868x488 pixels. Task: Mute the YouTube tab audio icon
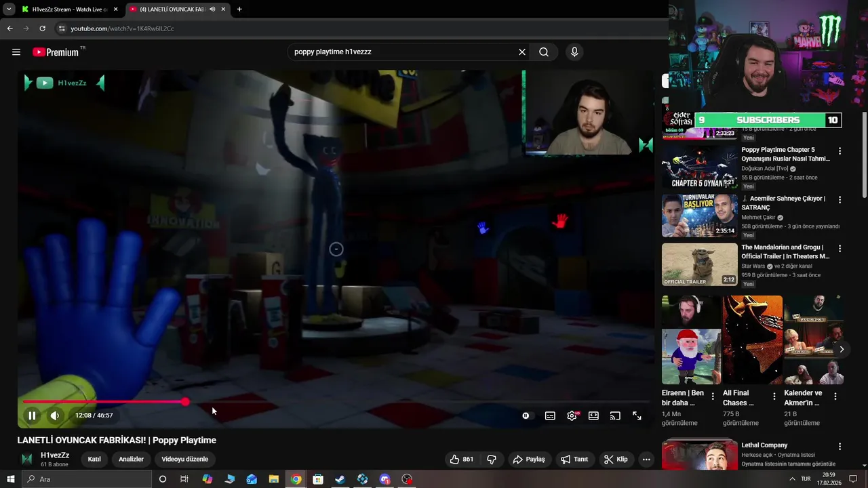click(212, 9)
